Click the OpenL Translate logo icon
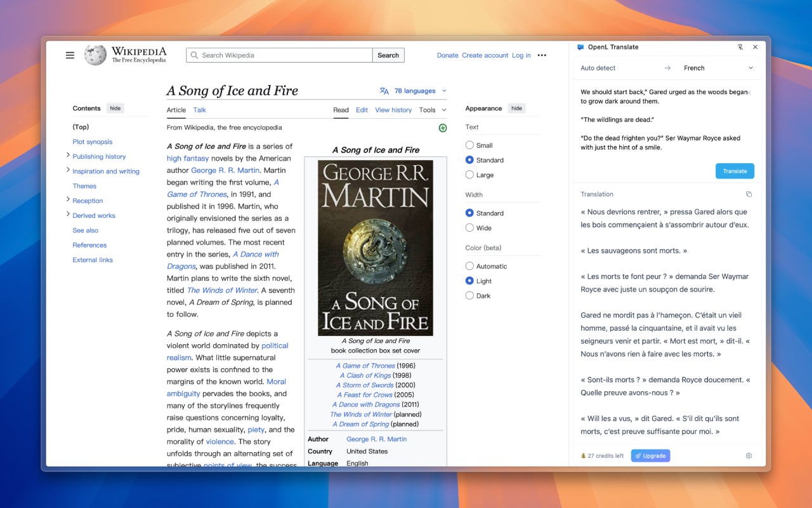 (580, 47)
